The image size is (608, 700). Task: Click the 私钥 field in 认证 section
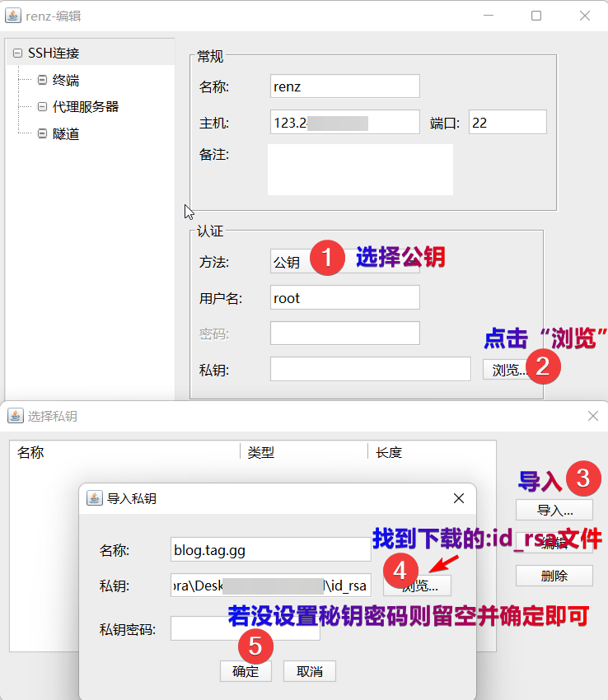(x=371, y=369)
